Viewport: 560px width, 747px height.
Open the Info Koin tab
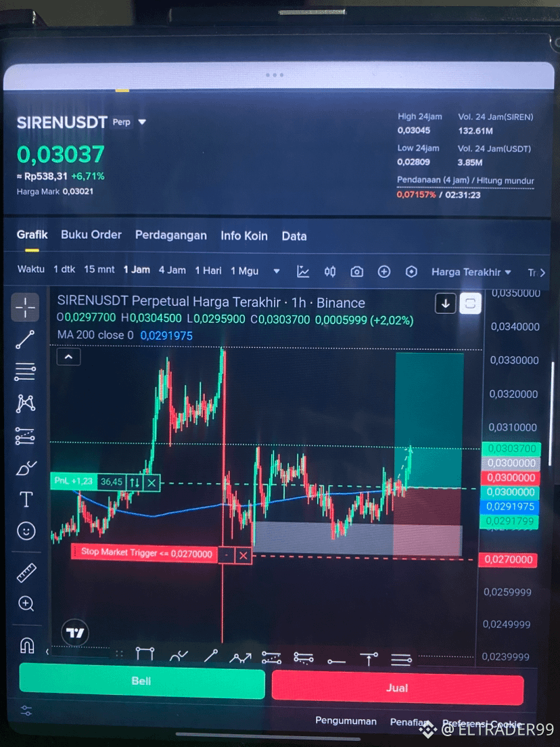(243, 236)
